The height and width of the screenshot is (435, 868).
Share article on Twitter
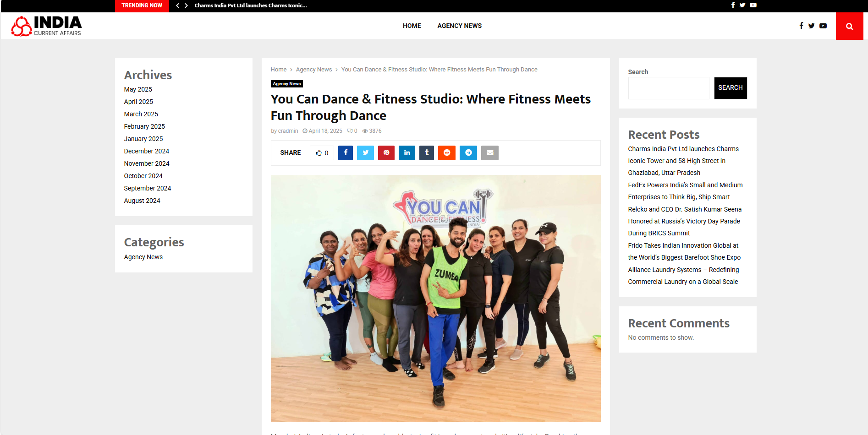click(366, 153)
